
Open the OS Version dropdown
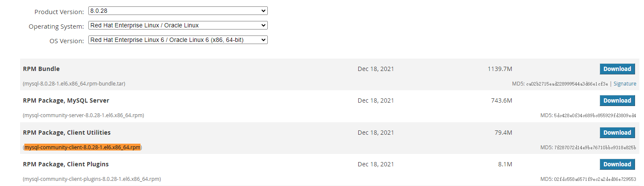pos(178,40)
